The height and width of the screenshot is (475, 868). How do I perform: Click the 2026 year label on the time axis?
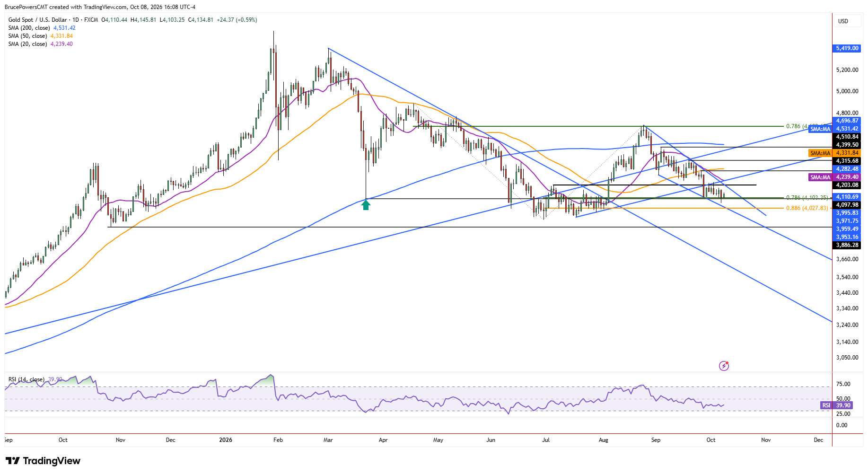pos(226,440)
